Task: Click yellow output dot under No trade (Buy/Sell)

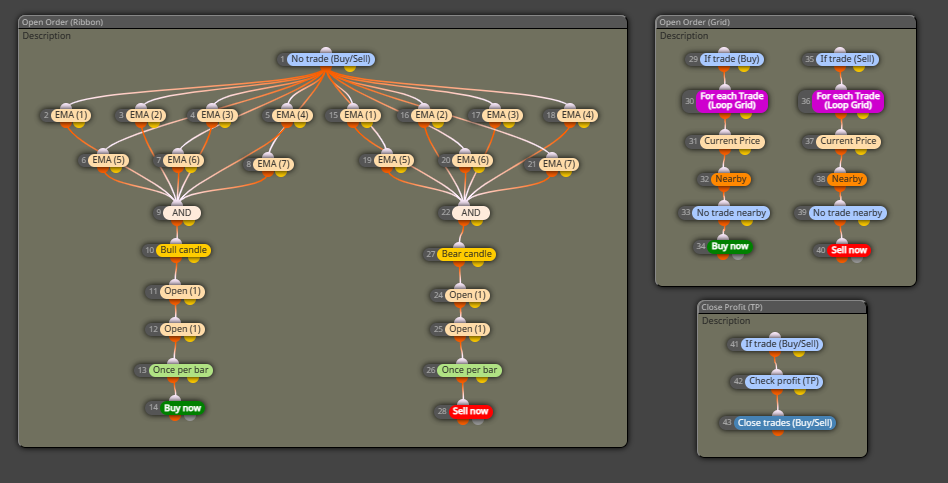Action: click(349, 68)
